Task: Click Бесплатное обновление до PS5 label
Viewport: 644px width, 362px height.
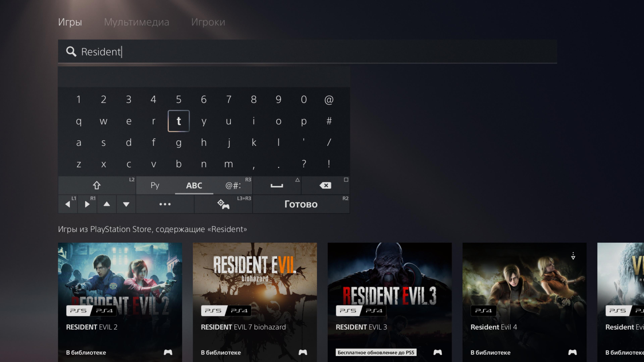Action: [376, 352]
